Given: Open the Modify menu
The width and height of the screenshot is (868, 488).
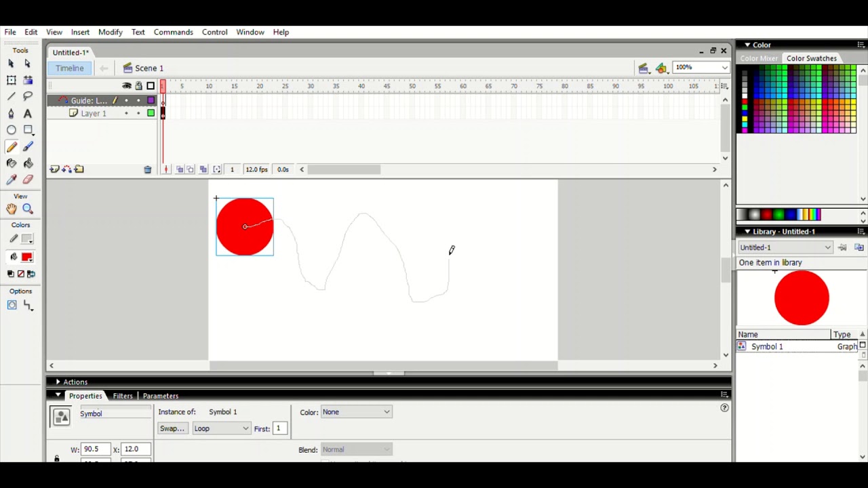Looking at the screenshot, I should 110,32.
